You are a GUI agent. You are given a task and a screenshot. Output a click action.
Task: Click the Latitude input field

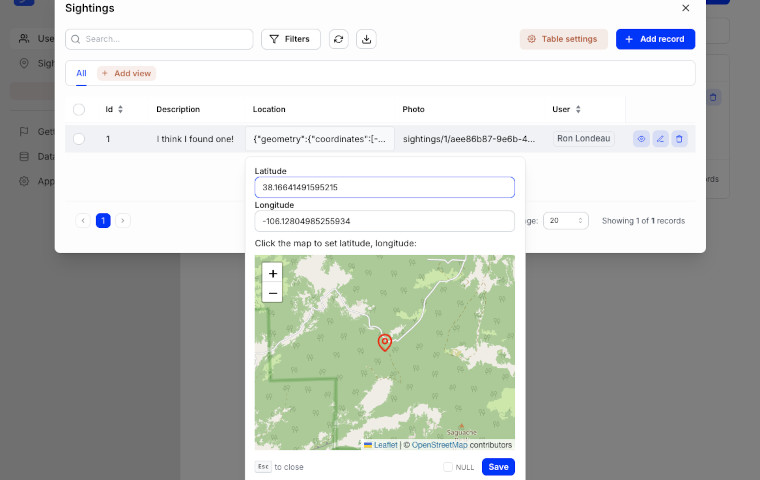(384, 187)
